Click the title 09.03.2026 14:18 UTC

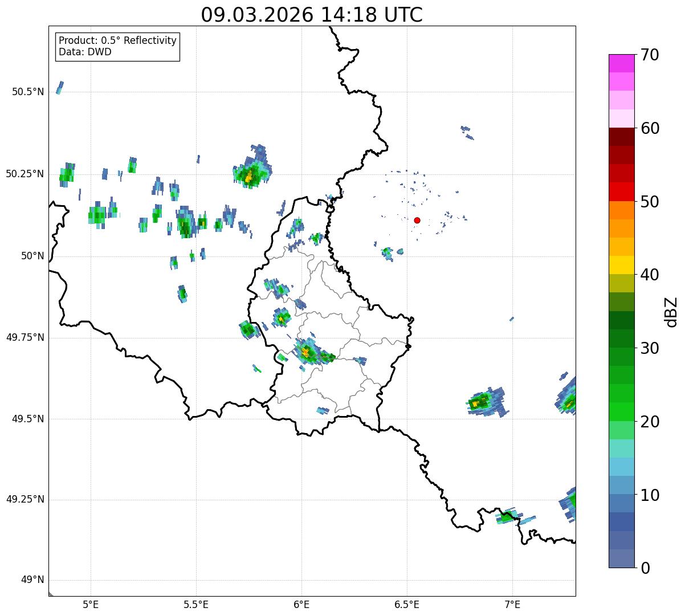pyautogui.click(x=312, y=15)
